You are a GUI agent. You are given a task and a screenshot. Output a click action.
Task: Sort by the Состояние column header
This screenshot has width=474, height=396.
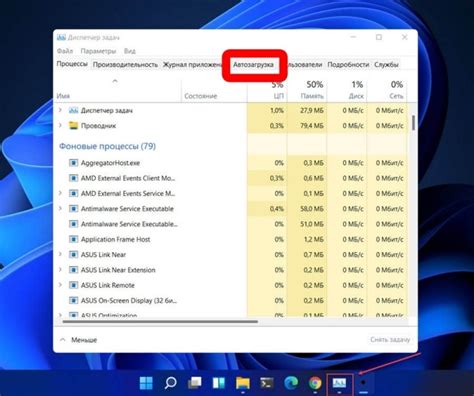point(201,96)
